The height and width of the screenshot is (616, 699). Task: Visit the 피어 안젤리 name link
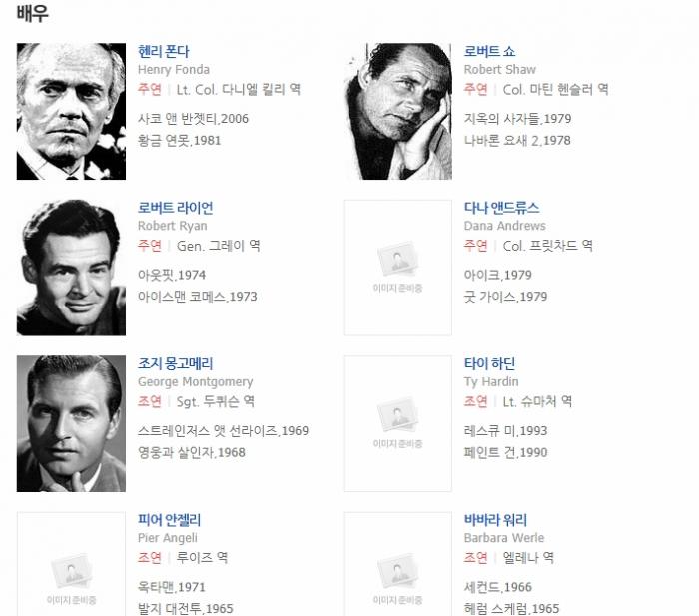pos(170,520)
